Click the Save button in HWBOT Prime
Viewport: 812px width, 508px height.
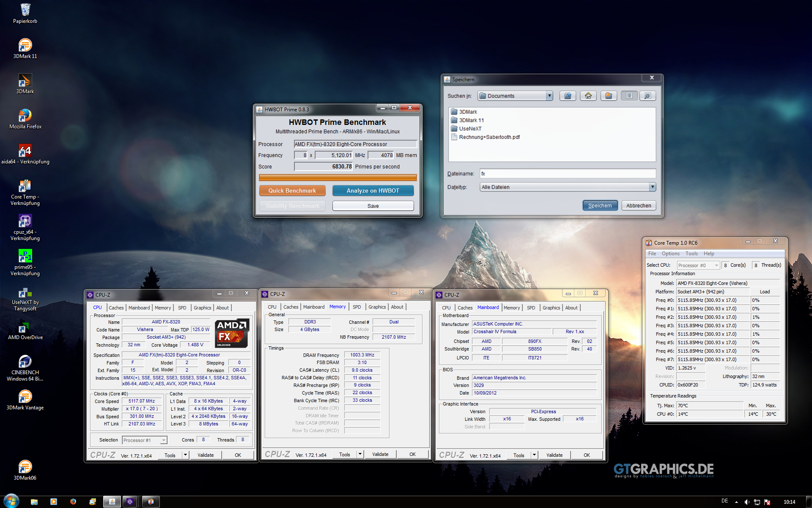[373, 206]
